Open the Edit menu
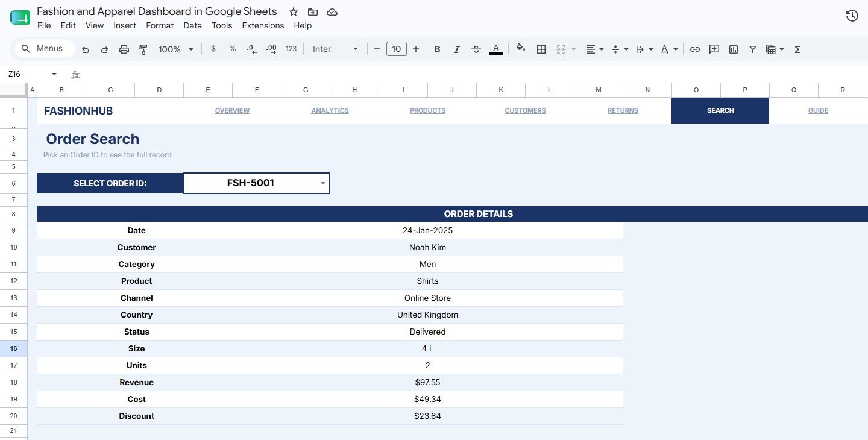 [68, 25]
